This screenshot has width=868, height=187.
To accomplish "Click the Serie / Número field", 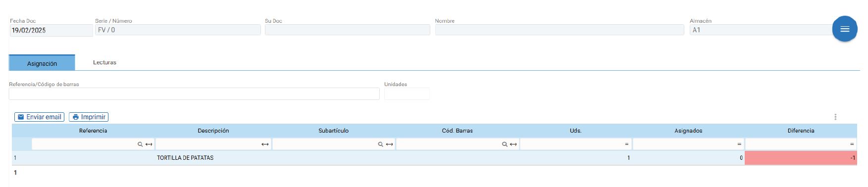I will click(178, 30).
